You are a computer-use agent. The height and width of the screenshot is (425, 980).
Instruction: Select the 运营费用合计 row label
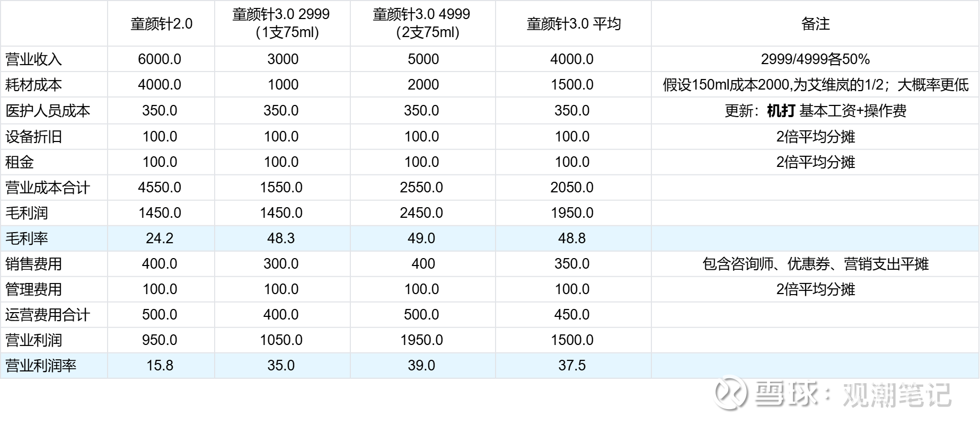click(48, 315)
